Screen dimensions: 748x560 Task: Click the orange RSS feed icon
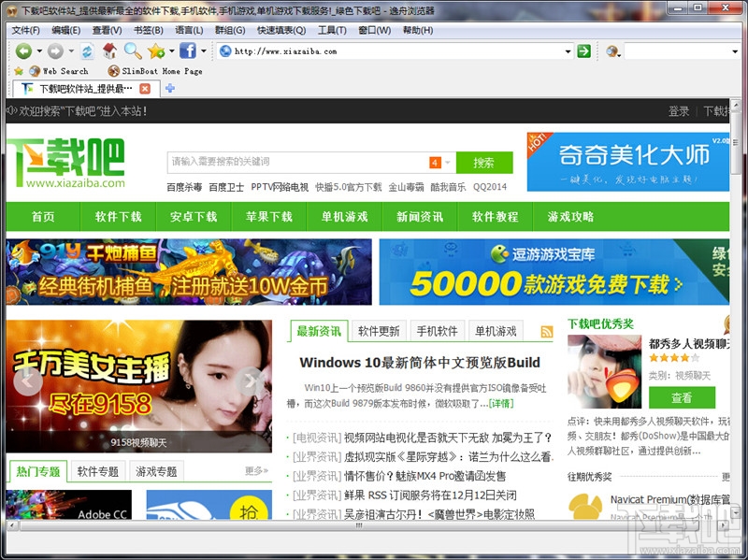547,332
